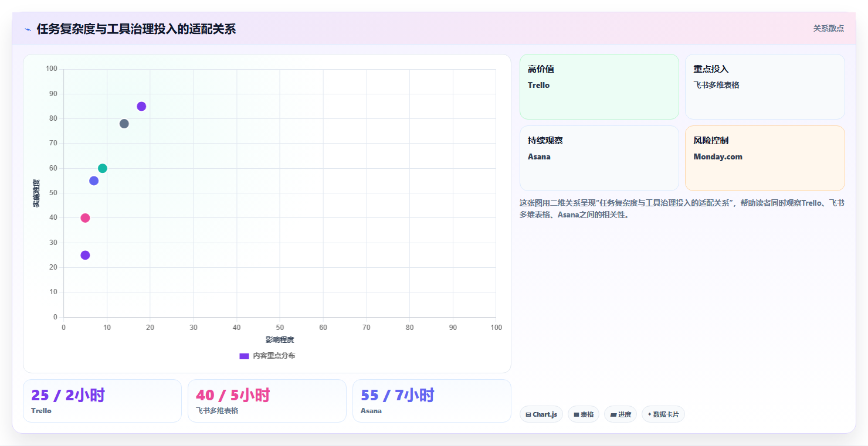Select the indigo data point at value 55
Image resolution: width=868 pixels, height=446 pixels.
click(94, 181)
